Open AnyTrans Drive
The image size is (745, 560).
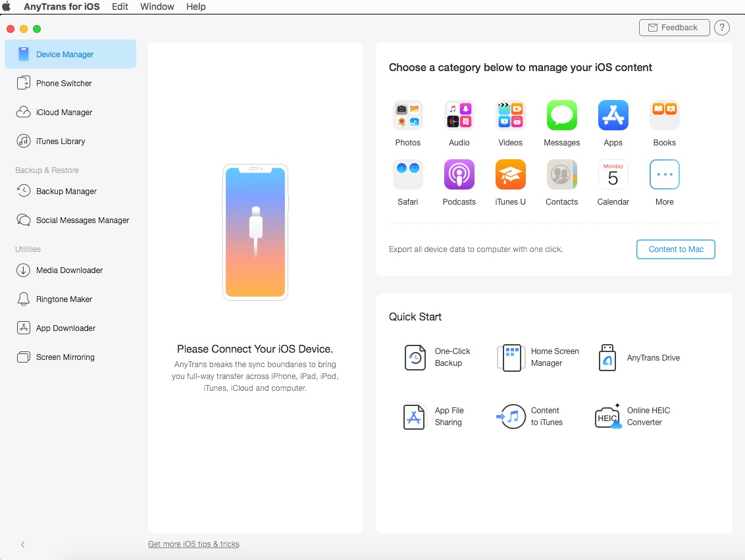point(639,357)
